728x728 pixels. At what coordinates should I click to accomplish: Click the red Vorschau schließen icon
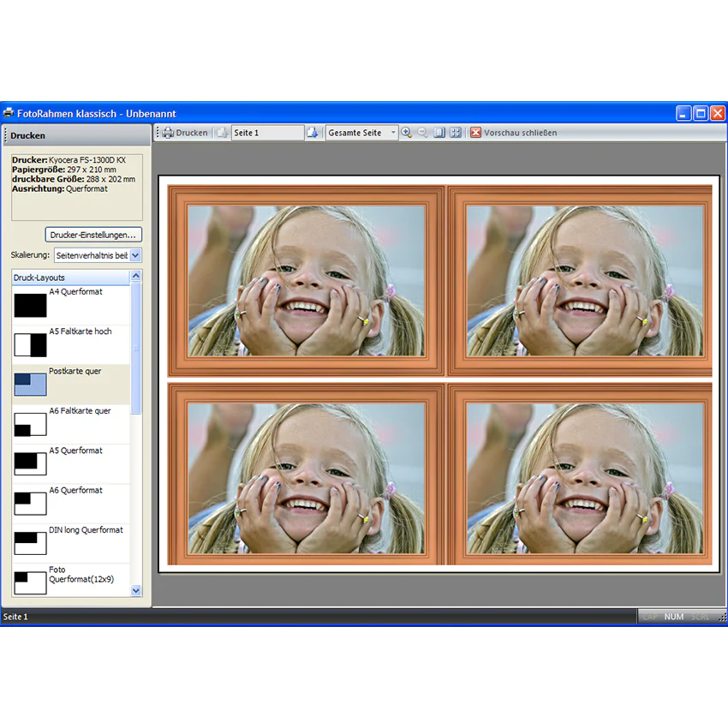(475, 133)
